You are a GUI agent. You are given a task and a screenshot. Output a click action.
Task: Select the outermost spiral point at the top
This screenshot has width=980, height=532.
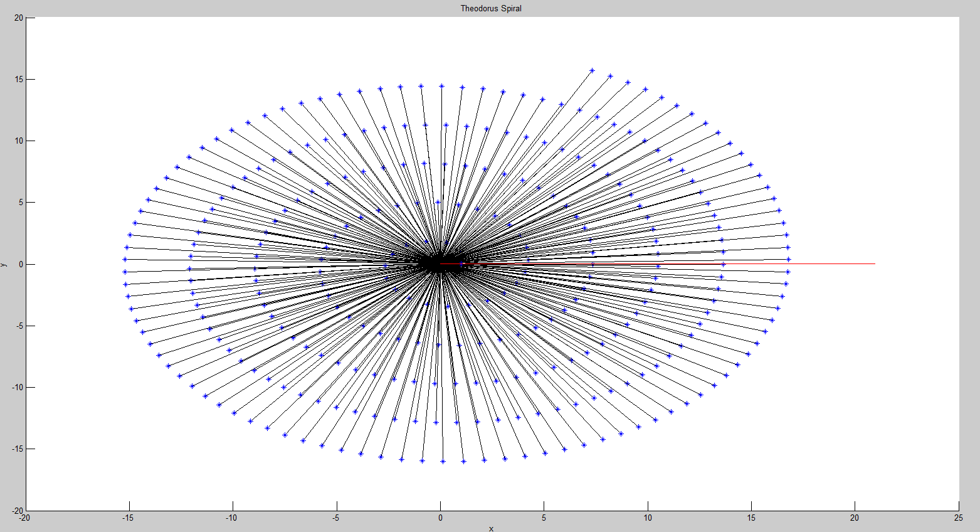coord(592,70)
